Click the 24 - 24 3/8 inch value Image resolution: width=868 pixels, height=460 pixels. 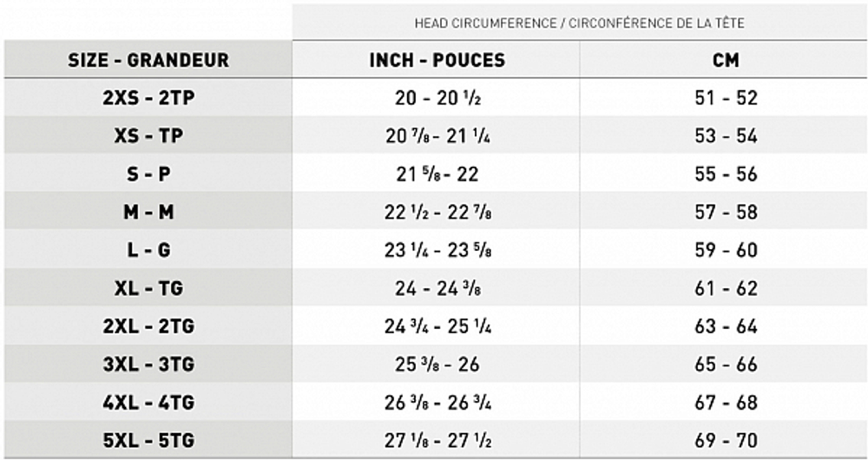click(437, 289)
